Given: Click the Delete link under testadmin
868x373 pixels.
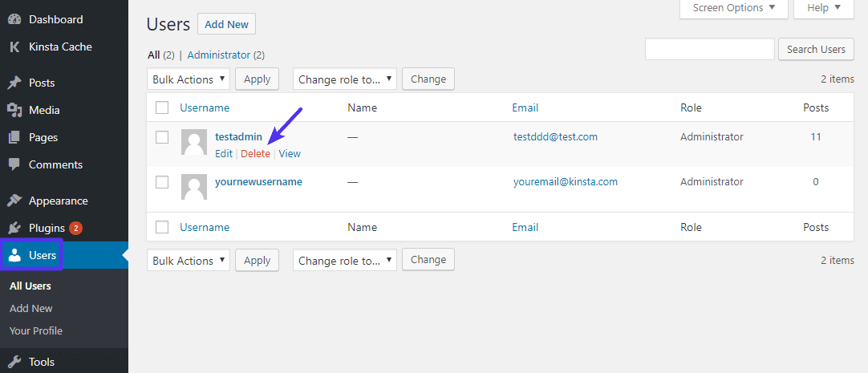Looking at the screenshot, I should (256, 153).
